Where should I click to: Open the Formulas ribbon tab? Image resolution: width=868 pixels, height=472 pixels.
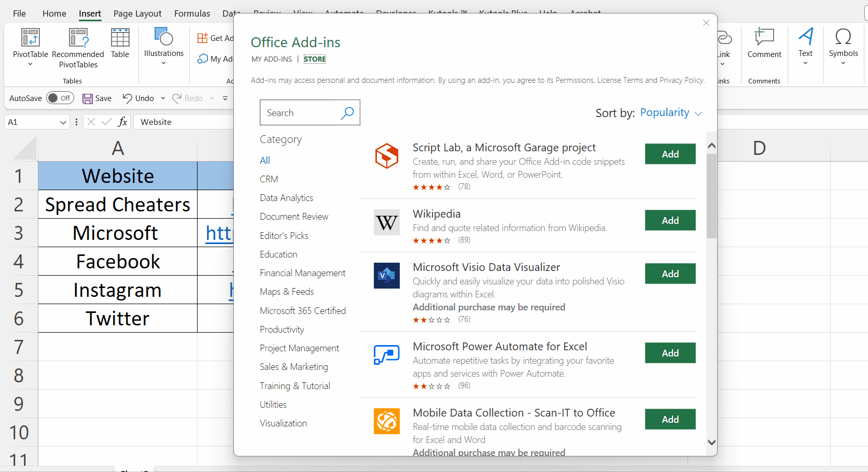tap(192, 13)
